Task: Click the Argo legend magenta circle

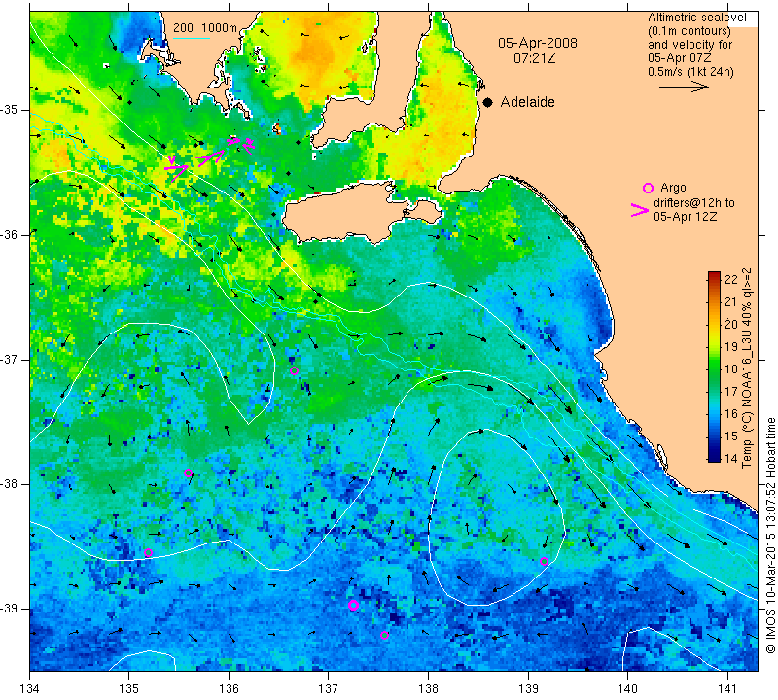Action: click(x=648, y=188)
